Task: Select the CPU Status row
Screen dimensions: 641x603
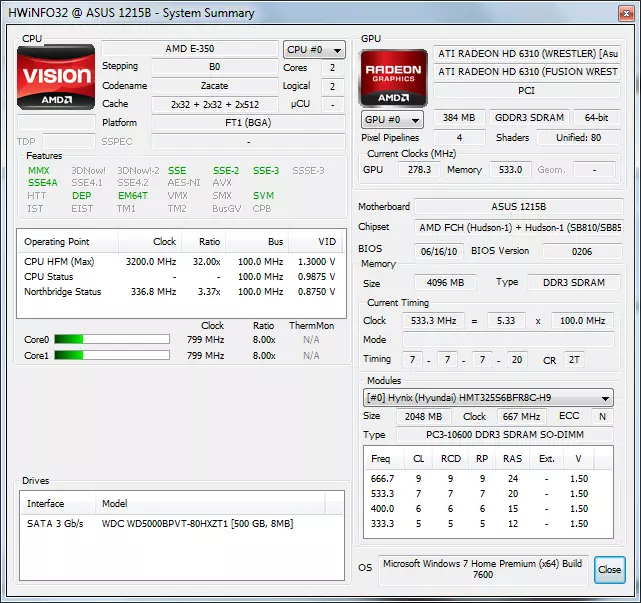Action: tap(181, 277)
